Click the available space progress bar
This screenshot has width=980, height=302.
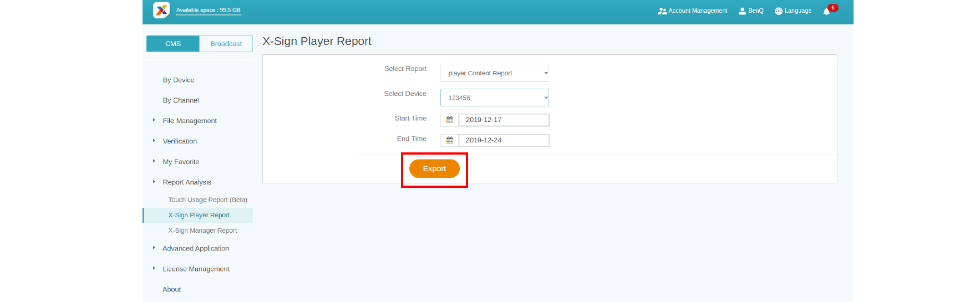click(209, 15)
